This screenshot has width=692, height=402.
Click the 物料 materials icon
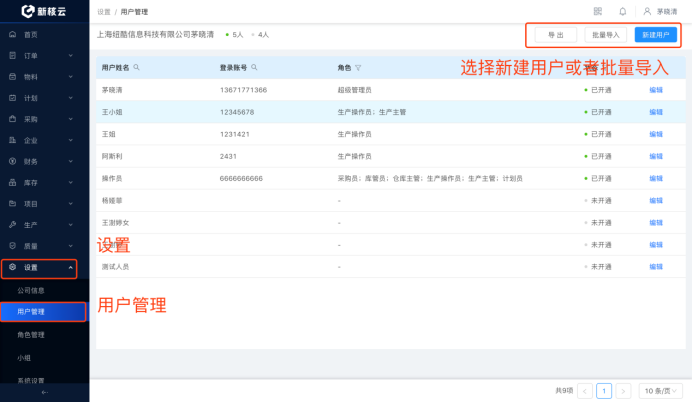(x=12, y=77)
